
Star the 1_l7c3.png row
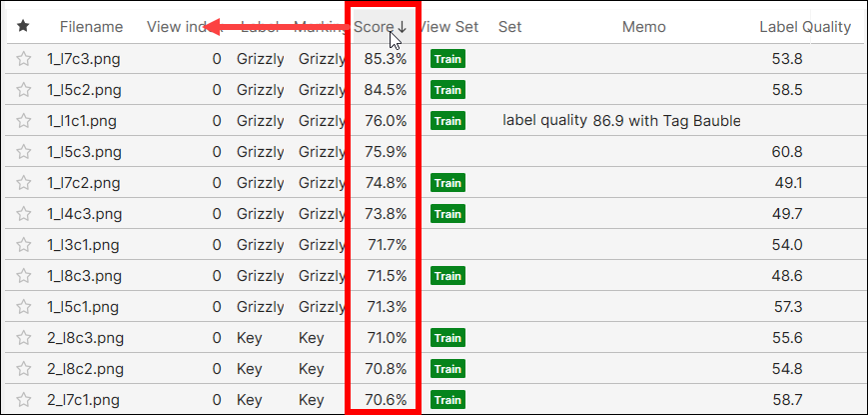[x=24, y=59]
